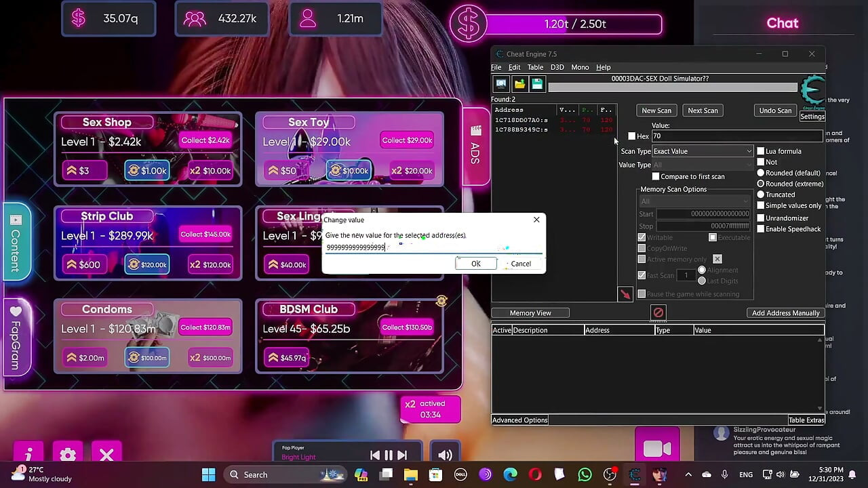This screenshot has width=868, height=488.
Task: Open WhatsApp from the taskbar
Action: [585, 474]
